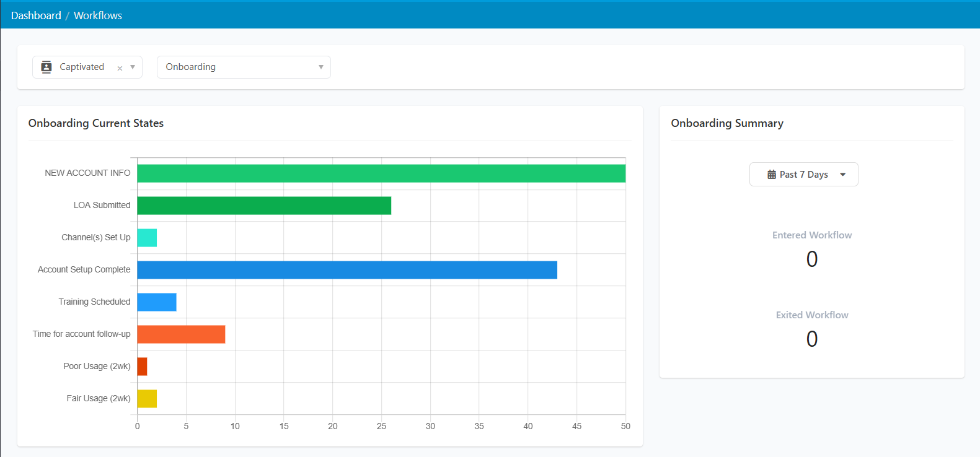
Task: Click the "NEW ACCOUNT INFO" axis label
Action: coord(87,173)
